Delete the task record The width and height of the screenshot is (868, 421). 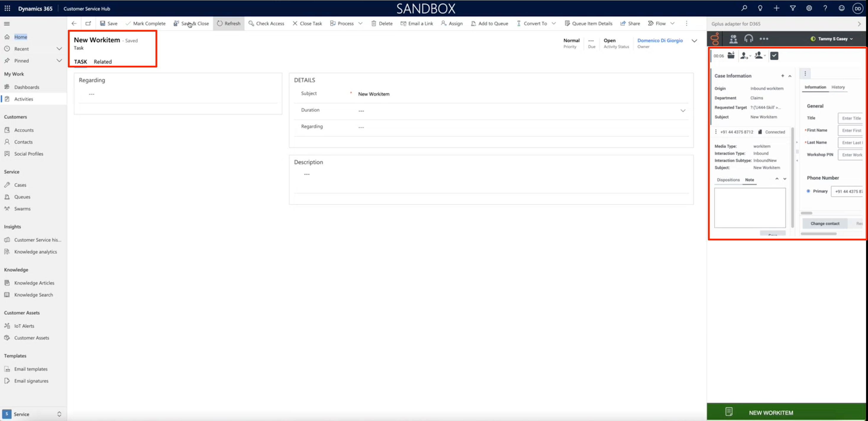click(x=382, y=23)
